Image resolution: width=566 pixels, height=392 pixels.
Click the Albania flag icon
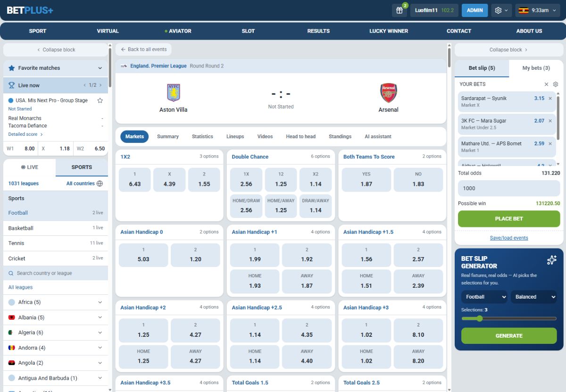(12, 317)
